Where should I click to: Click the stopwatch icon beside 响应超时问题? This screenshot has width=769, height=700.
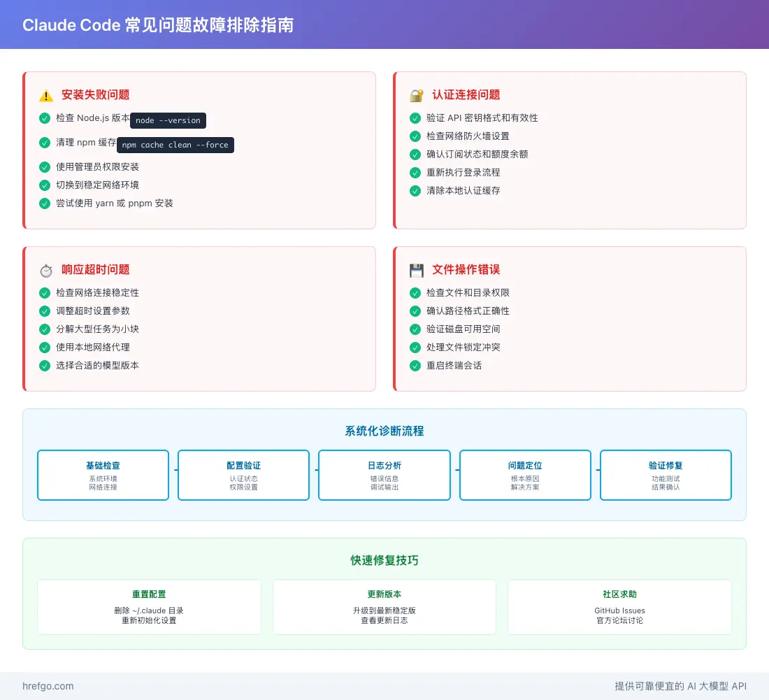point(46,271)
